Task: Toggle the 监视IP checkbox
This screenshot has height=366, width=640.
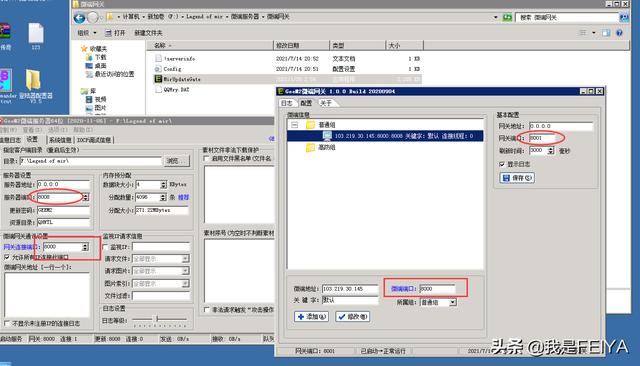Action: pyautogui.click(x=105, y=247)
